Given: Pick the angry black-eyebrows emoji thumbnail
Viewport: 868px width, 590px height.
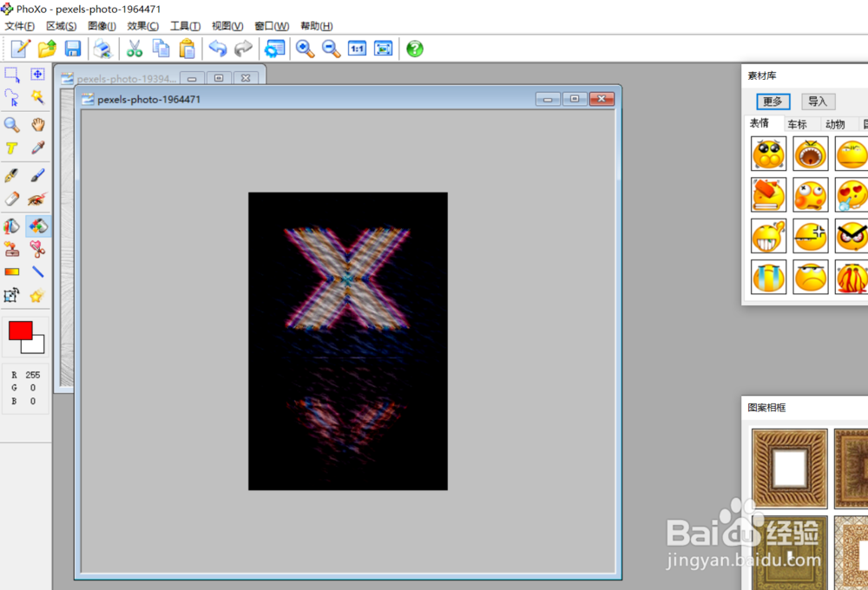Looking at the screenshot, I should (x=852, y=236).
